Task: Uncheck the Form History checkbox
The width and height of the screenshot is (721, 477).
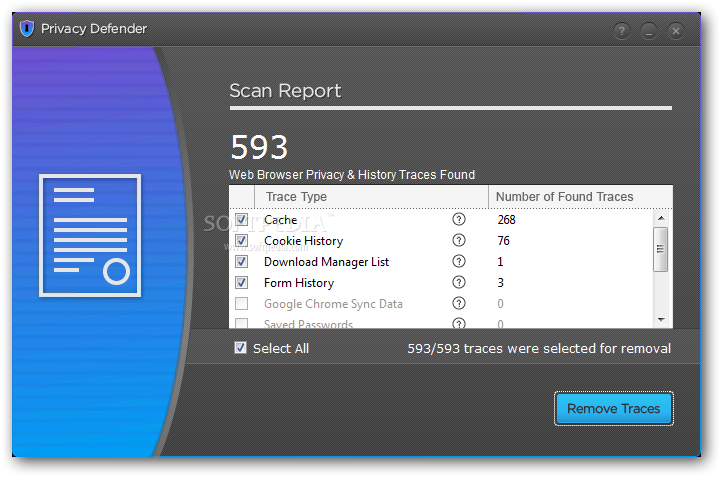Action: point(241,282)
